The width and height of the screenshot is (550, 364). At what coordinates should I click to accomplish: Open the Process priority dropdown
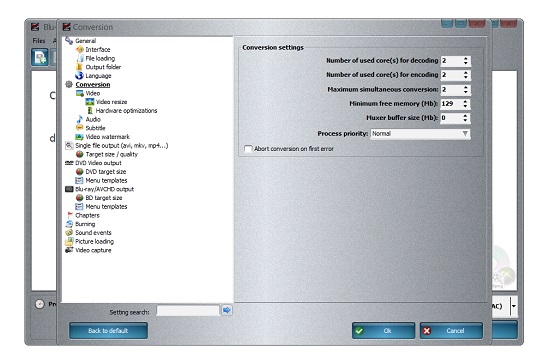[420, 134]
